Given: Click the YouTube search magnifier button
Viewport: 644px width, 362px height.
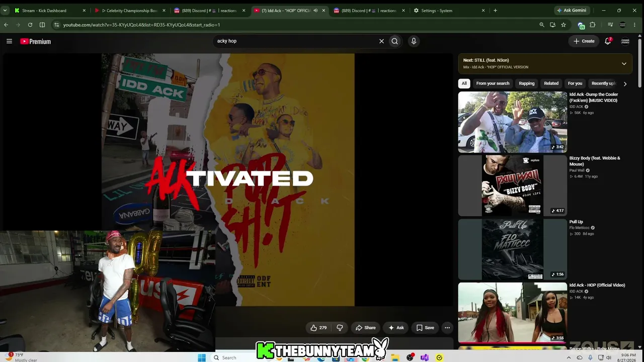Looking at the screenshot, I should point(394,41).
